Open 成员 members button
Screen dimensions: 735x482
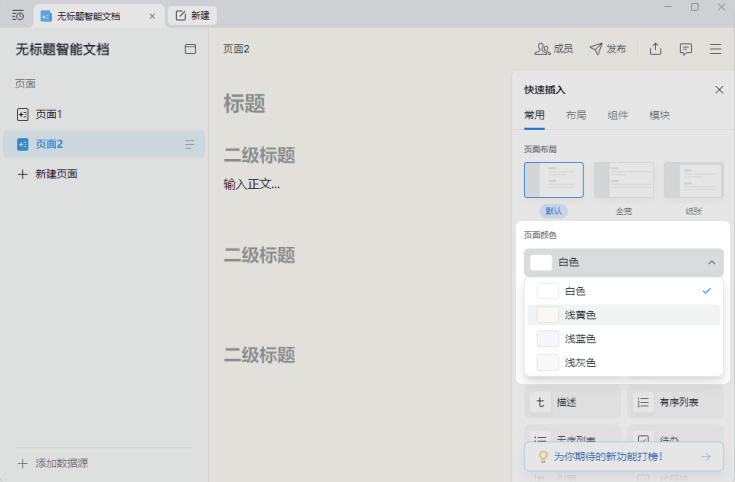click(x=554, y=49)
